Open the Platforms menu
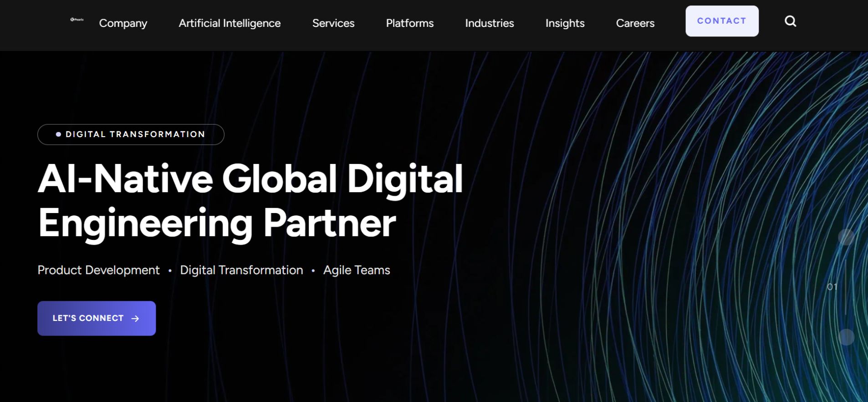 pos(410,23)
